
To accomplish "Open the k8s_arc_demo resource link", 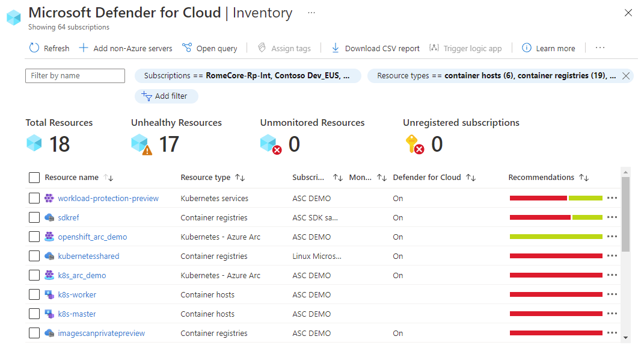I will click(x=82, y=275).
